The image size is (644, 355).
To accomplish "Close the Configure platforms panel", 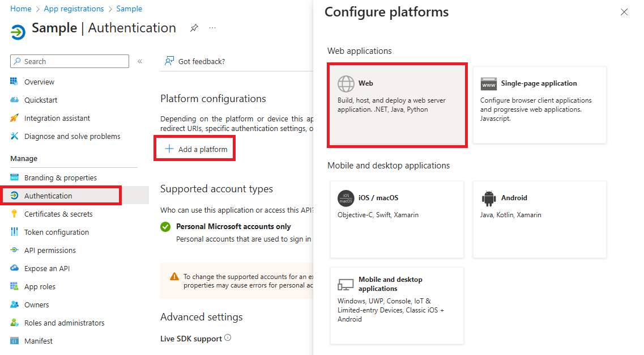I will (x=624, y=12).
